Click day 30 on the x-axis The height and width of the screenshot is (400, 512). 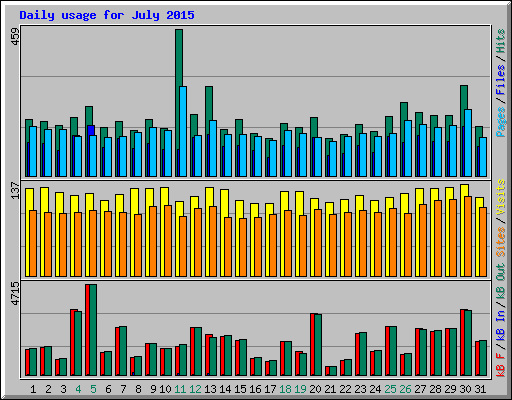pos(465,389)
